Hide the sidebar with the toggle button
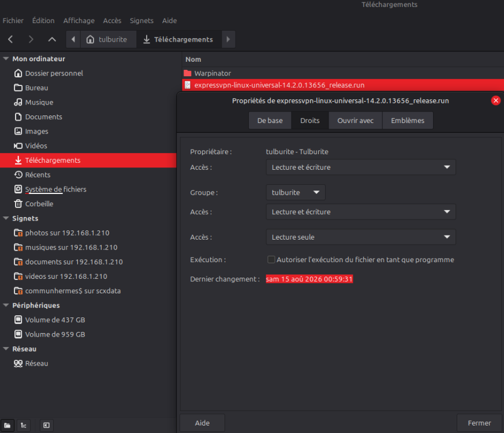 click(x=46, y=425)
